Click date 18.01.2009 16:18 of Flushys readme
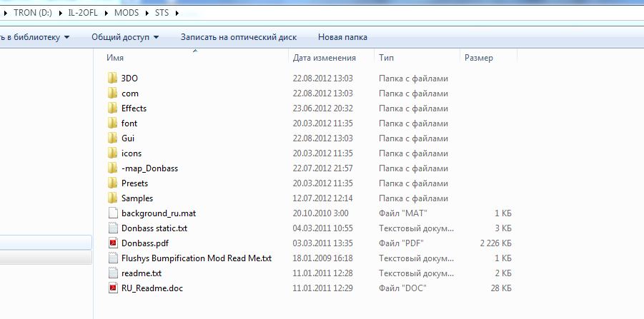This screenshot has width=644, height=319. coord(323,258)
